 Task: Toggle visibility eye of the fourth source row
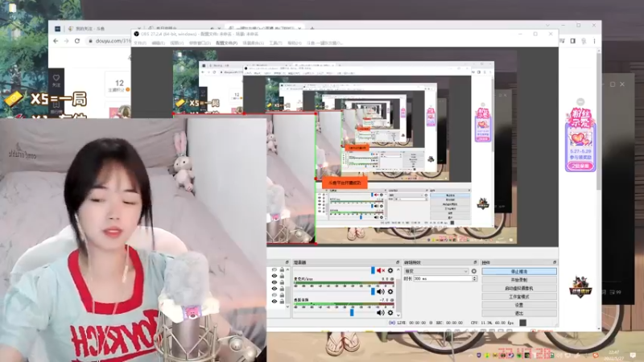275,289
